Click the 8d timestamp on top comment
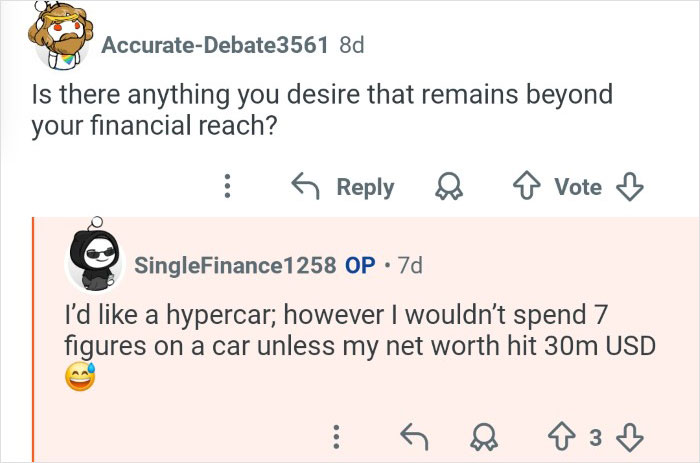 tap(353, 45)
